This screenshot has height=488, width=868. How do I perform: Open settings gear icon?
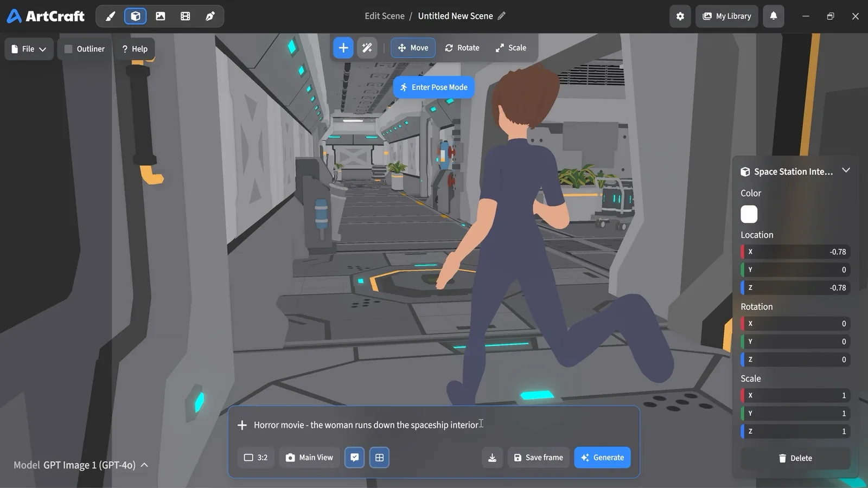[x=680, y=16]
